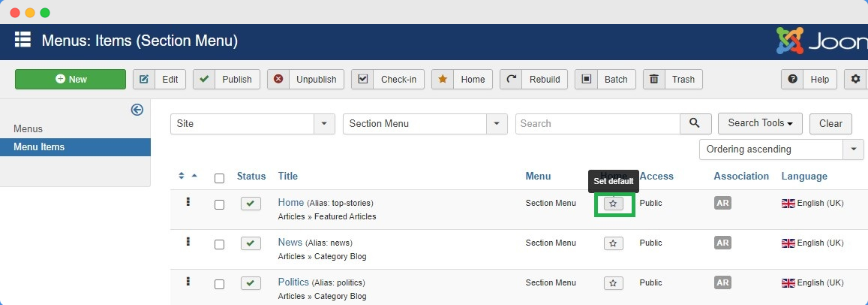Set the Politics item as default with the star
This screenshot has width=868, height=305.
pos(614,283)
